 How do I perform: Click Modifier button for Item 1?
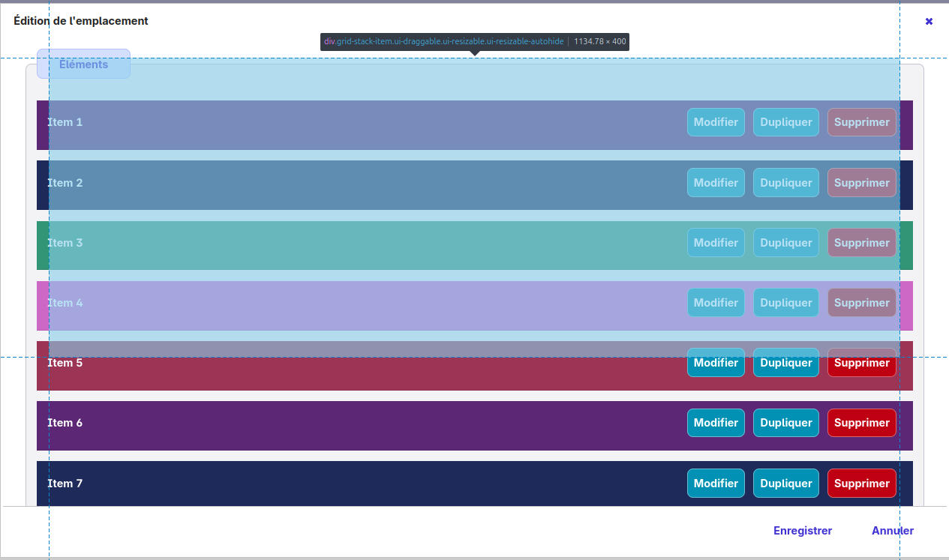[x=716, y=122]
